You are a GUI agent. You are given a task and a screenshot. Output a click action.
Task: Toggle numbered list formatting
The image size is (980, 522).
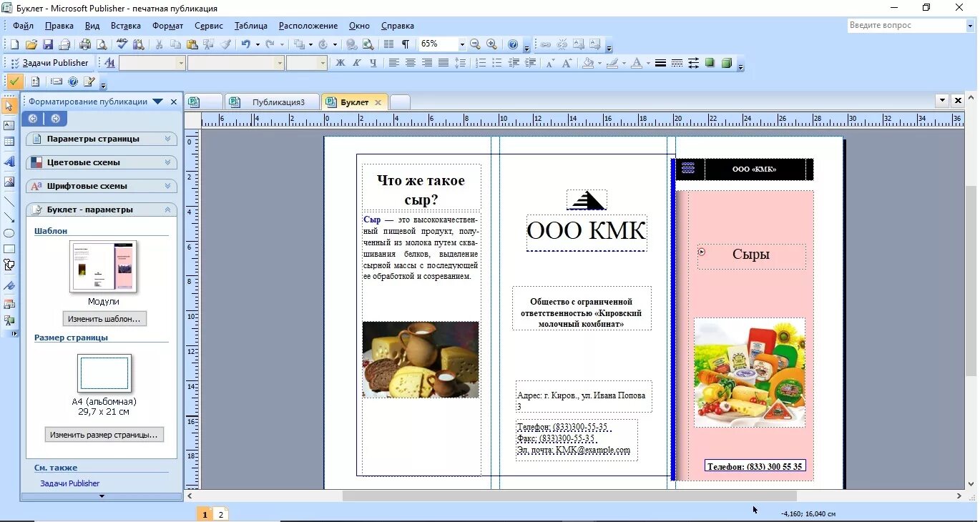pos(480,63)
